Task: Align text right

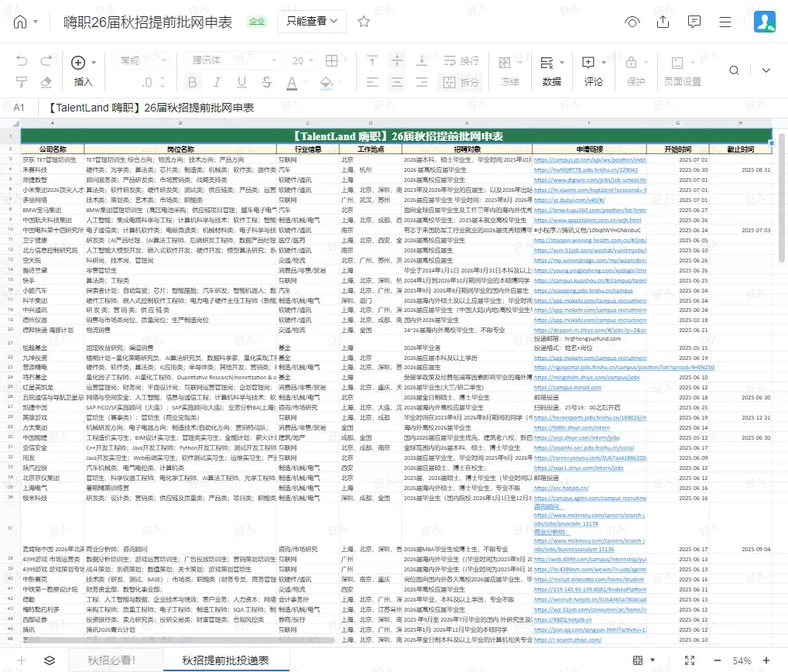Action: coord(422,82)
